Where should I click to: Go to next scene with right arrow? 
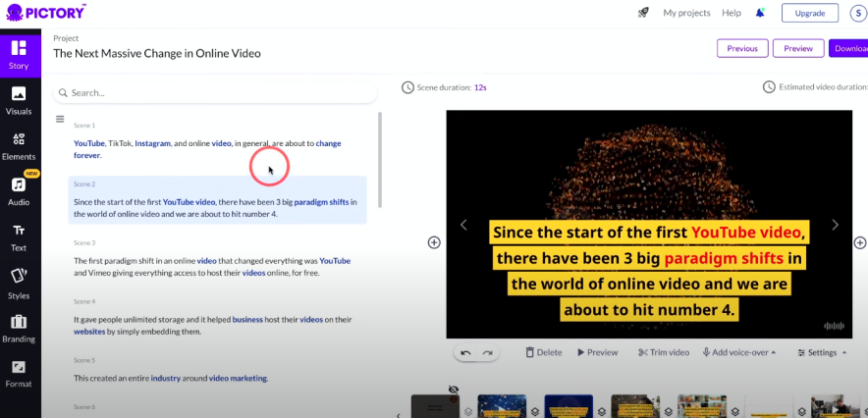pyautogui.click(x=836, y=225)
